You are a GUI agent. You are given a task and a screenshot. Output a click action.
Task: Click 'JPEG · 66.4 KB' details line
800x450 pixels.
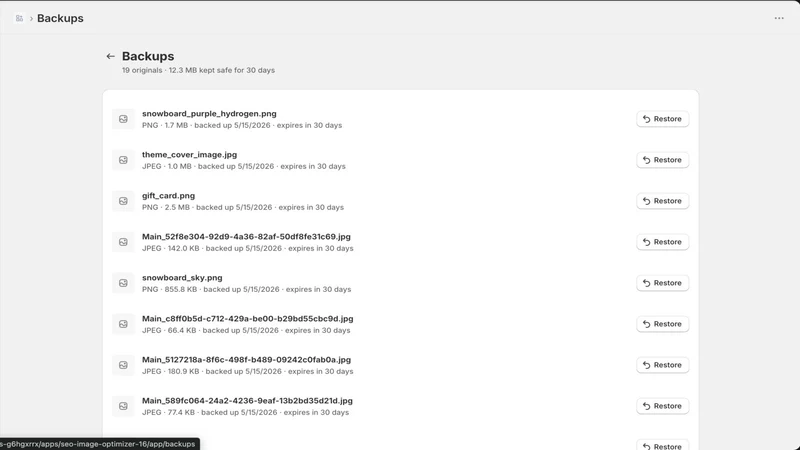(x=246, y=331)
